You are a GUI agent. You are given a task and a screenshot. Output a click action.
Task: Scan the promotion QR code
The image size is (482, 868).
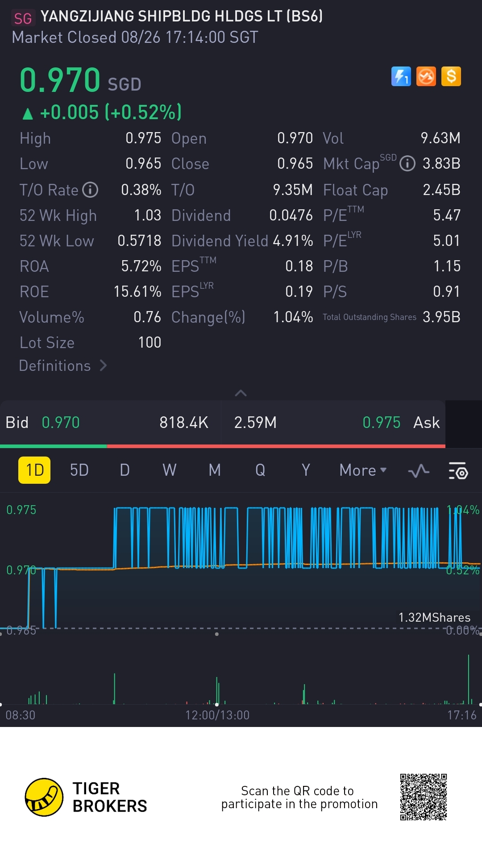(x=423, y=797)
